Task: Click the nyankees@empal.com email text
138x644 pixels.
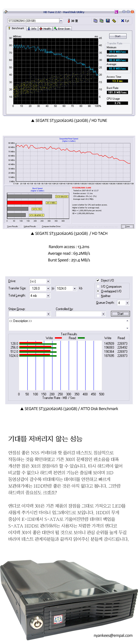Action: tap(113, 635)
